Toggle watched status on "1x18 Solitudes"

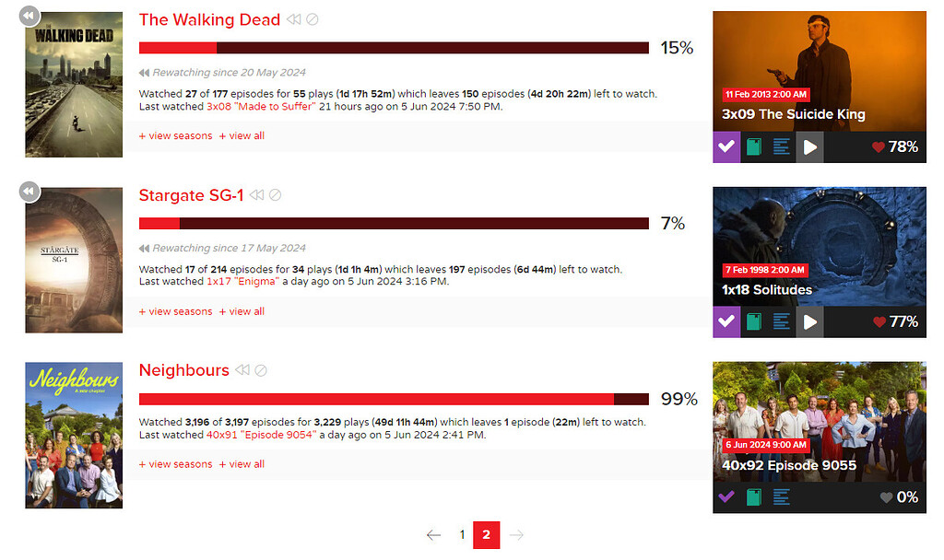coord(726,321)
